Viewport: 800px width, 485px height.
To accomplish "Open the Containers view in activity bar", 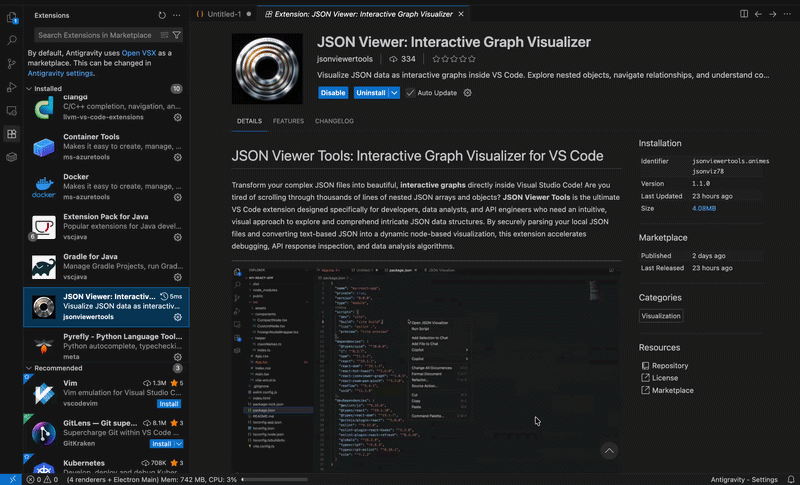I will 11,157.
